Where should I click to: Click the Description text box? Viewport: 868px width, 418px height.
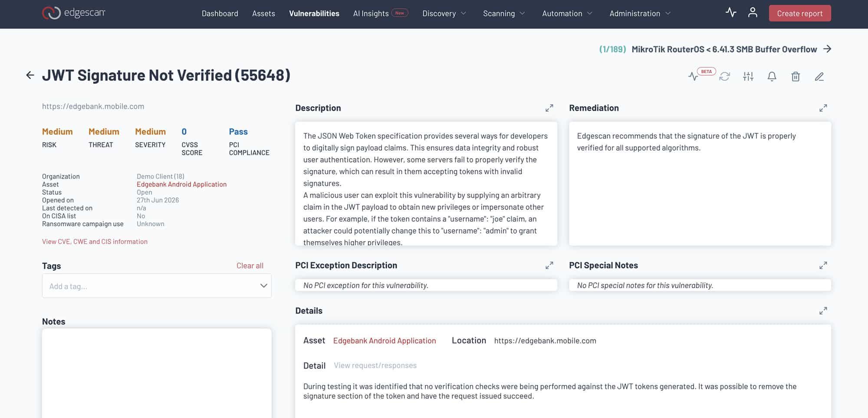[426, 184]
